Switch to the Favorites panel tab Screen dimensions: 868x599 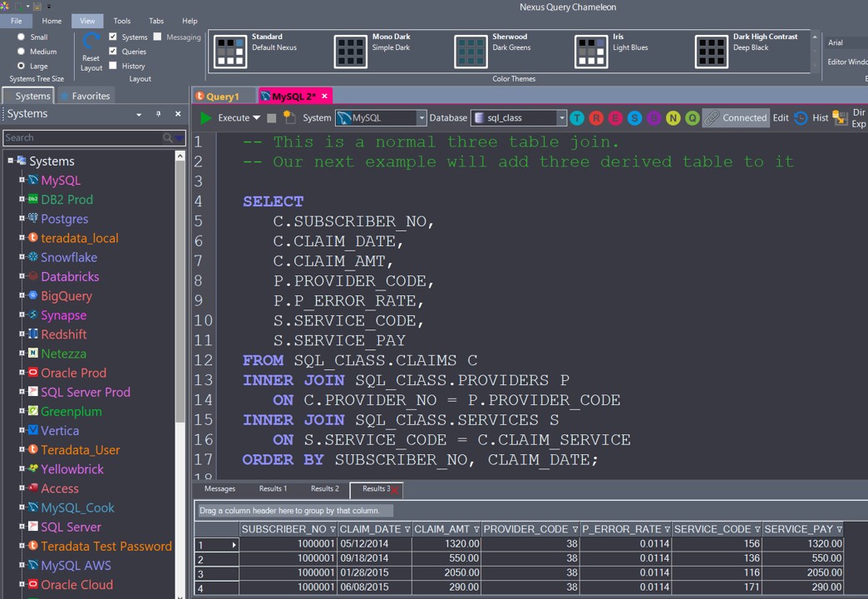point(85,96)
